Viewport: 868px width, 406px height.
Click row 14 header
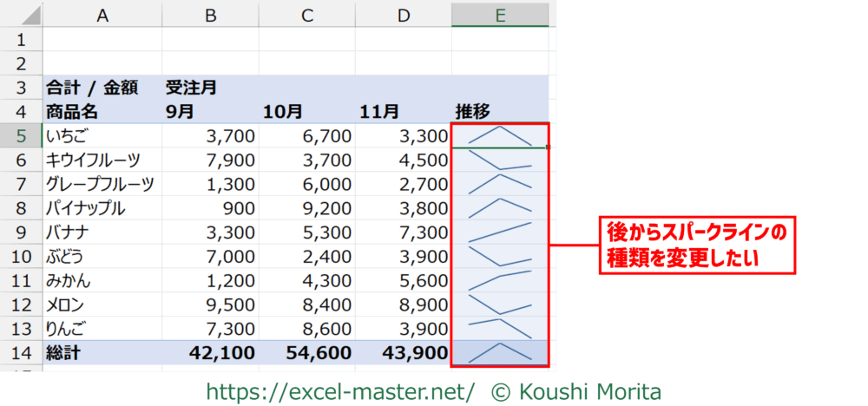click(x=20, y=352)
